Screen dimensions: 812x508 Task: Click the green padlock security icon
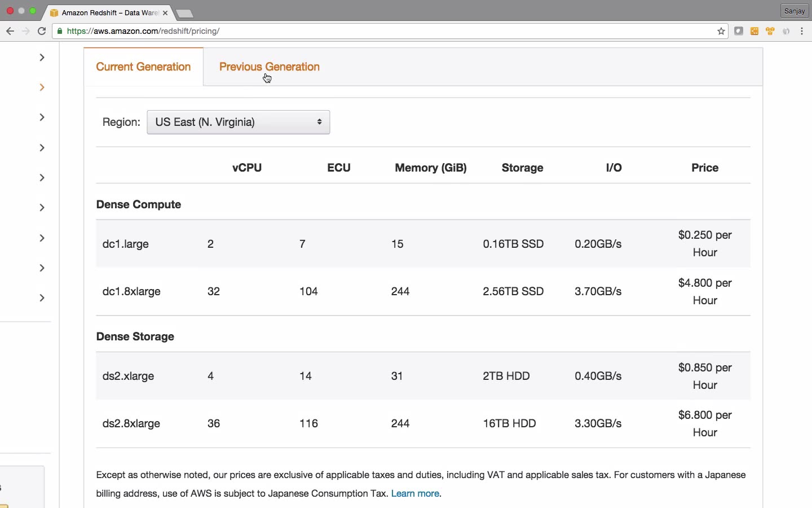click(60, 31)
